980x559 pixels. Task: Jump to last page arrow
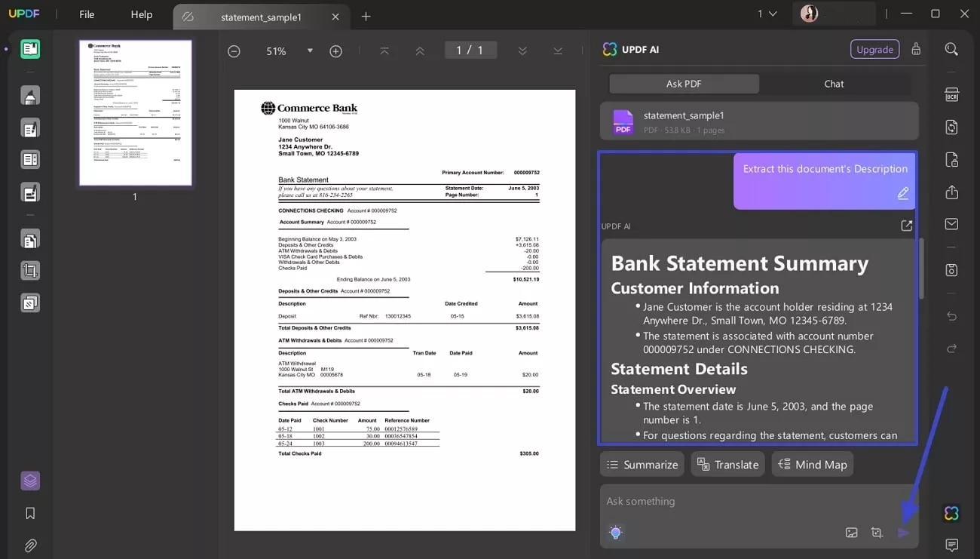558,51
